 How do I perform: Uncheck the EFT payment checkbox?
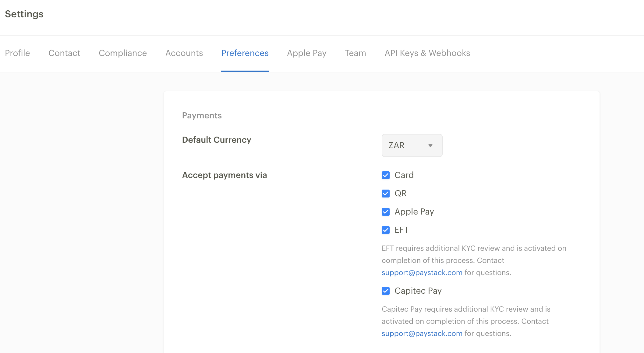pos(386,230)
